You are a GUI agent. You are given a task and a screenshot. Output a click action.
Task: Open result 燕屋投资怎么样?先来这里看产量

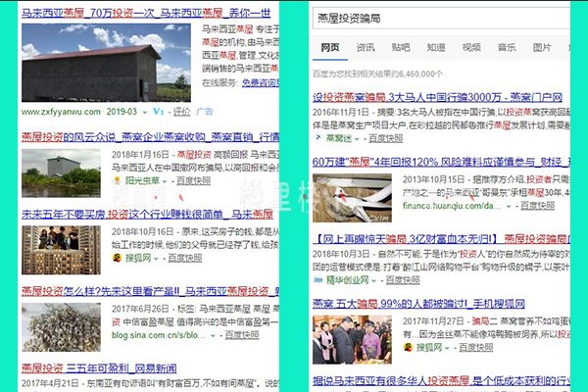click(x=150, y=291)
